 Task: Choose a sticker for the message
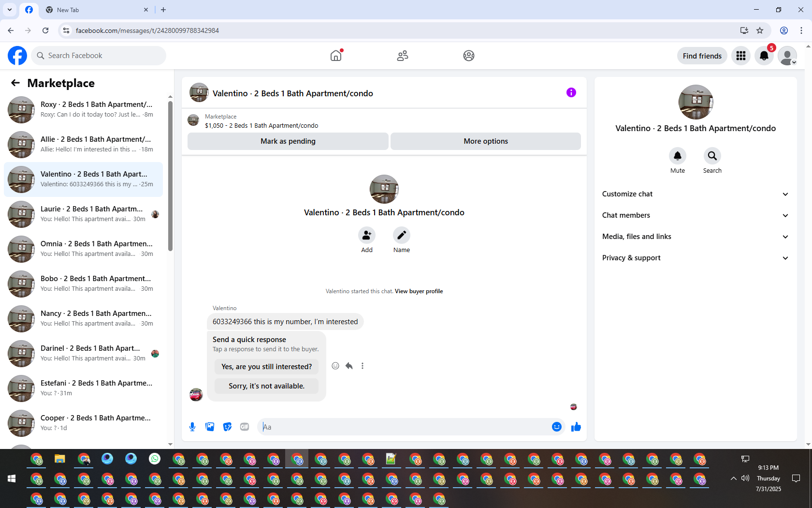coord(227,427)
